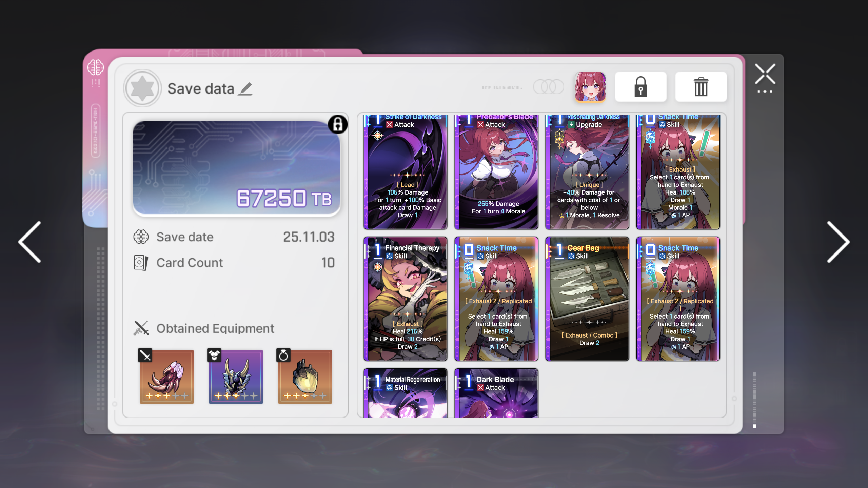The image size is (868, 488).
Task: Click the hexagram badge icon next to Save data
Action: click(x=142, y=88)
